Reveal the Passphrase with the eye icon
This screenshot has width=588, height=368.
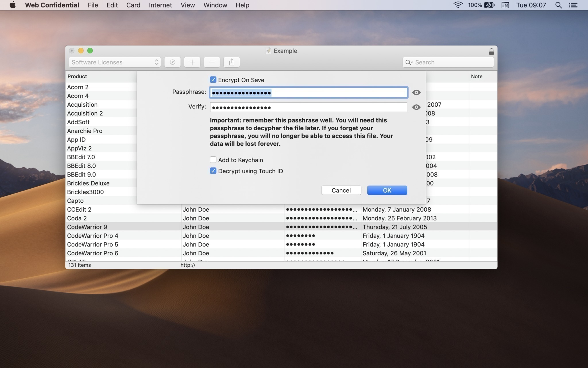[416, 92]
